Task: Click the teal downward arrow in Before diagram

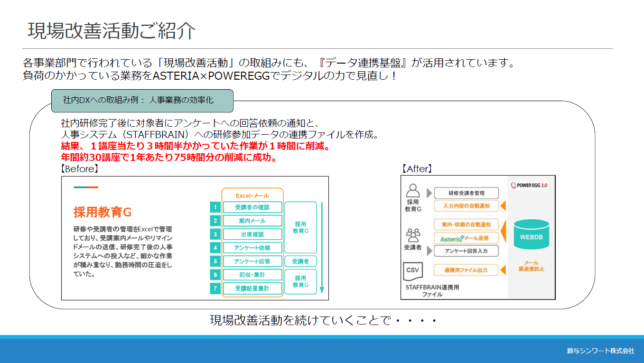Action: pos(321,248)
